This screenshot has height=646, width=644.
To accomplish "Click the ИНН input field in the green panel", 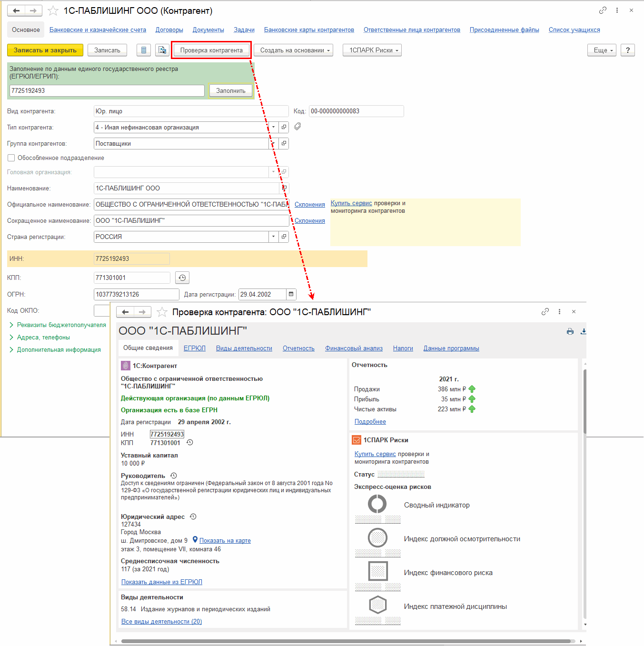I will 107,90.
